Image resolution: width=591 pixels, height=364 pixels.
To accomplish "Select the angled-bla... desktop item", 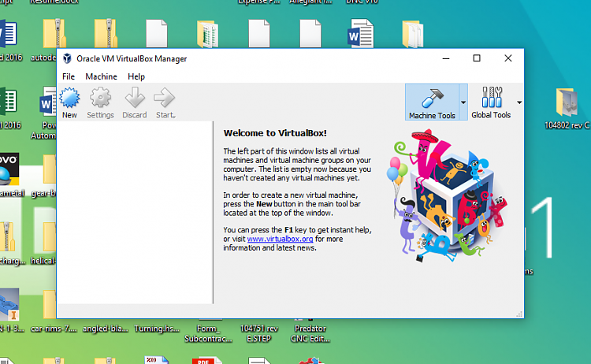I will (x=106, y=328).
